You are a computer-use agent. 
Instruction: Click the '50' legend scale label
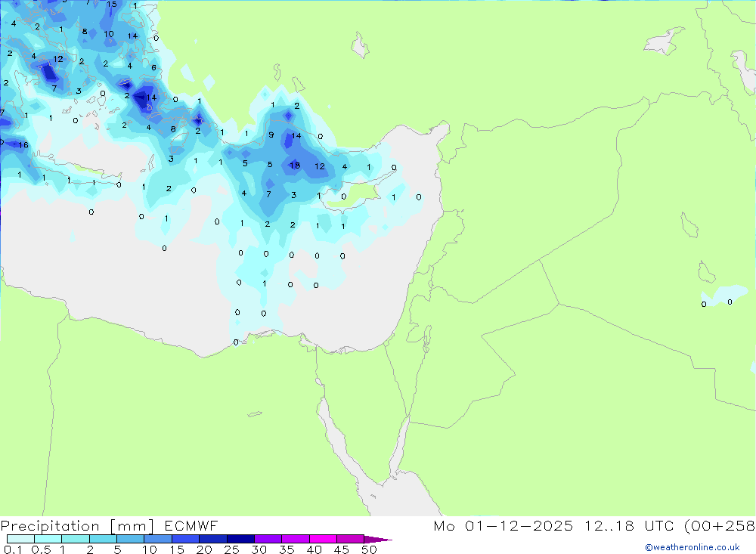[369, 549]
